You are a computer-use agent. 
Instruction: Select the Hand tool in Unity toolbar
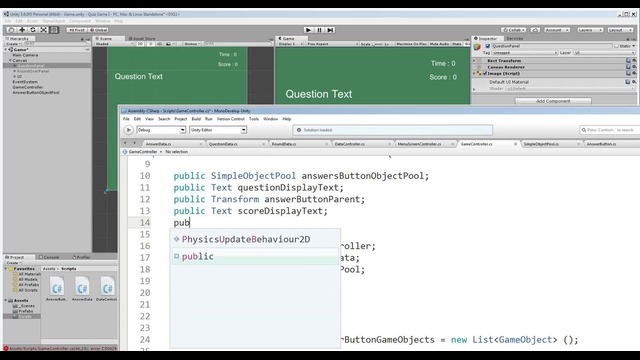click(x=11, y=30)
